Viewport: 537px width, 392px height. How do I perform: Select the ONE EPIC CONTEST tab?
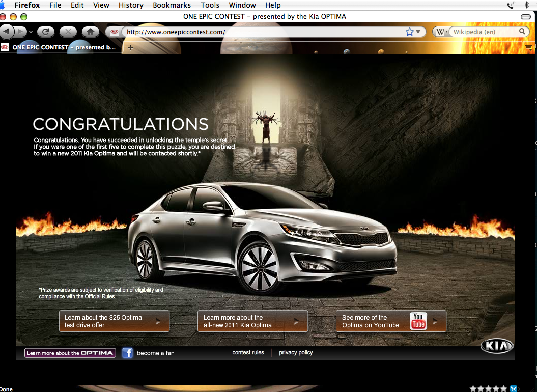point(62,47)
